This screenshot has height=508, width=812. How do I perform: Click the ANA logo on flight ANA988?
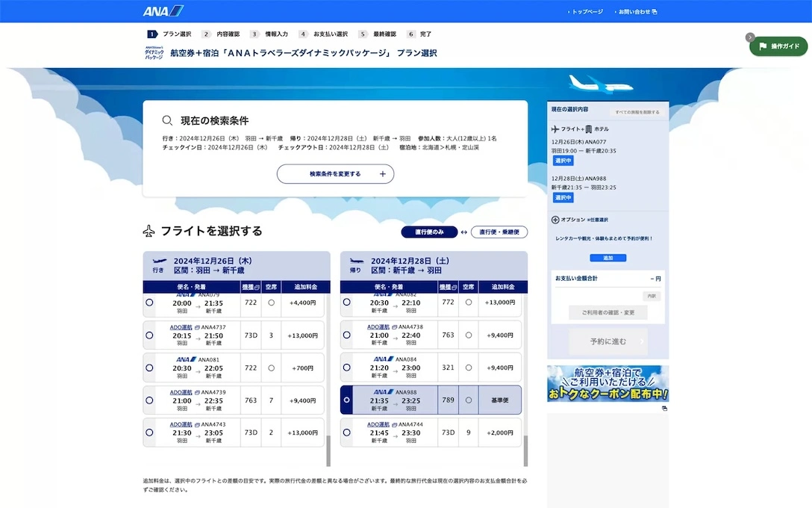pos(383,392)
